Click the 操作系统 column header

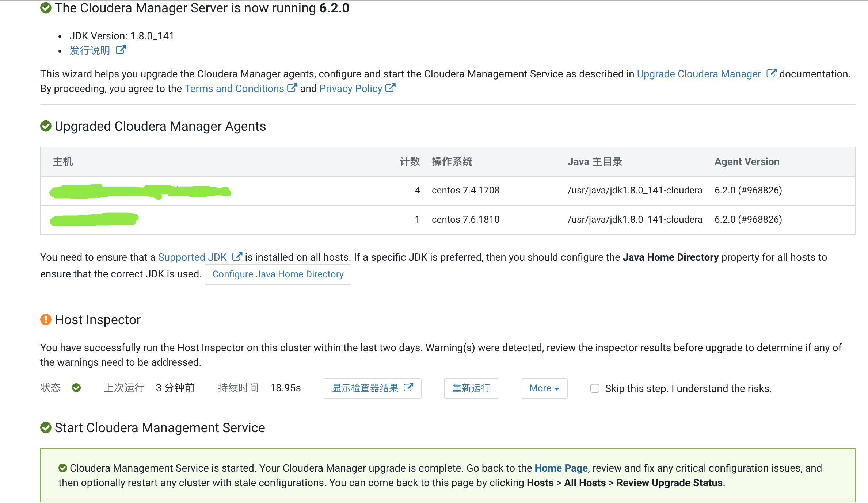point(452,161)
